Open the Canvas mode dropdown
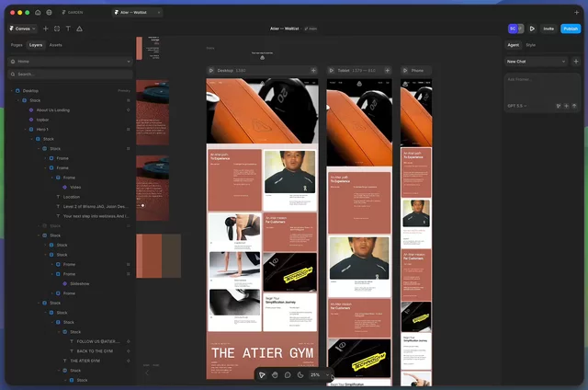Screen dimensions: 588x390 (x=22, y=29)
